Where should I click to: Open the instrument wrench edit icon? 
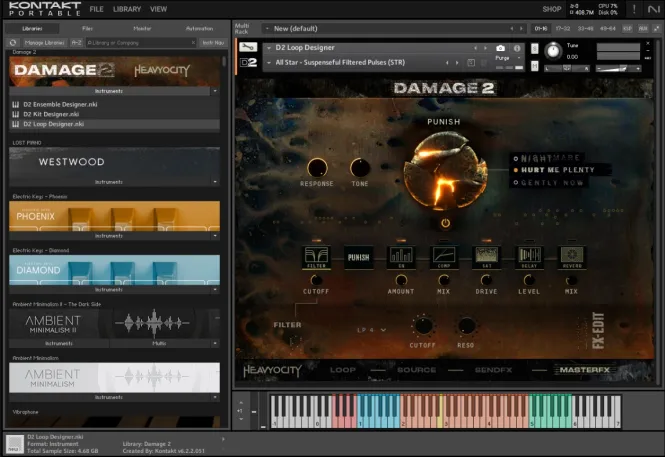click(x=249, y=47)
